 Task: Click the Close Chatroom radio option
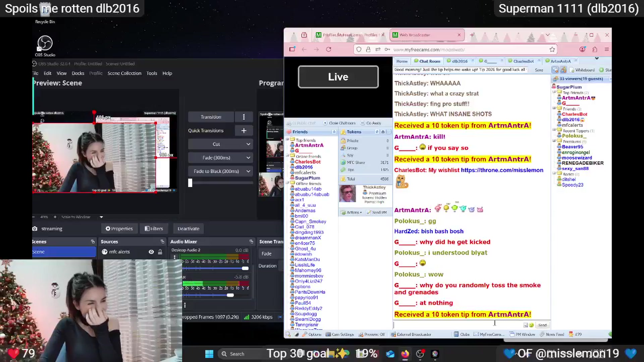[339, 123]
